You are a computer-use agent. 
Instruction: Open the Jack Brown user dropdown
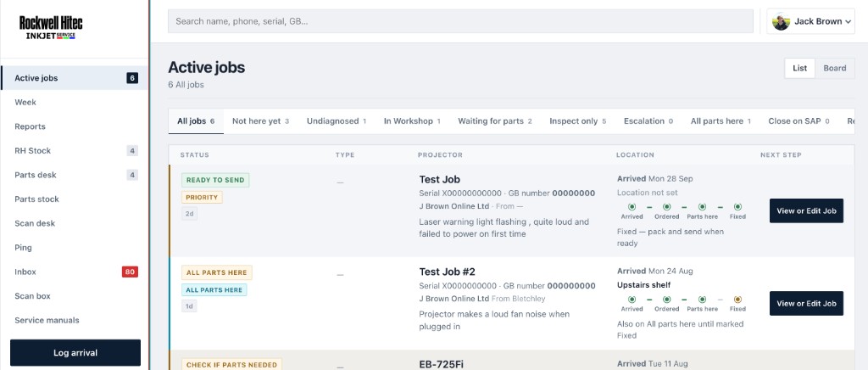(x=810, y=21)
